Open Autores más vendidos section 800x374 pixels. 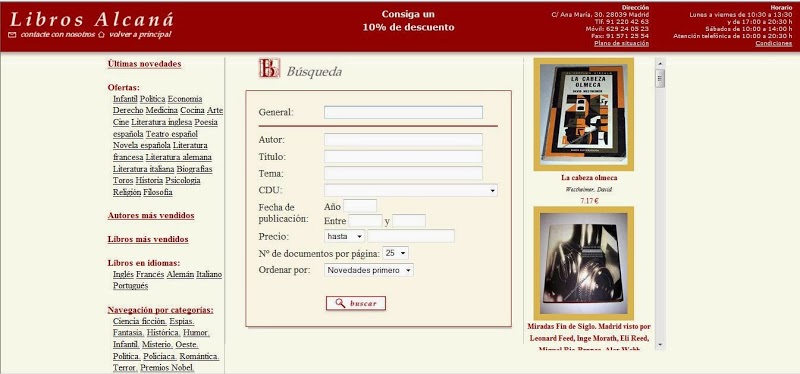pos(151,215)
